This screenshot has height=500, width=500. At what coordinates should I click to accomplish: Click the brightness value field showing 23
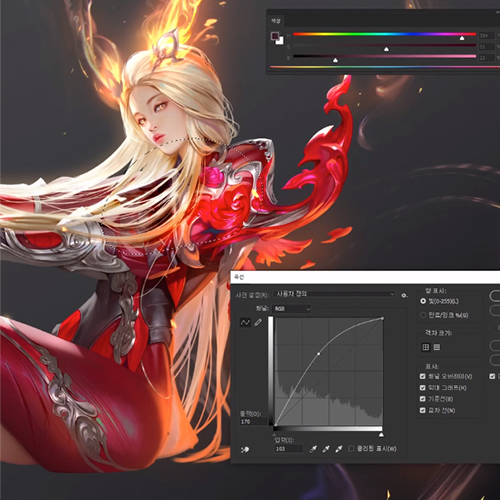486,58
